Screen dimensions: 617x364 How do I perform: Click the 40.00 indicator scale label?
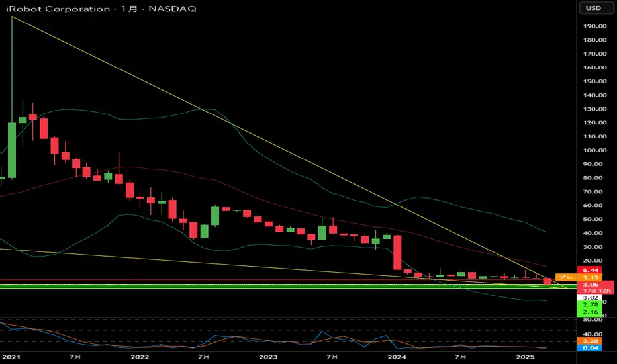click(x=593, y=334)
